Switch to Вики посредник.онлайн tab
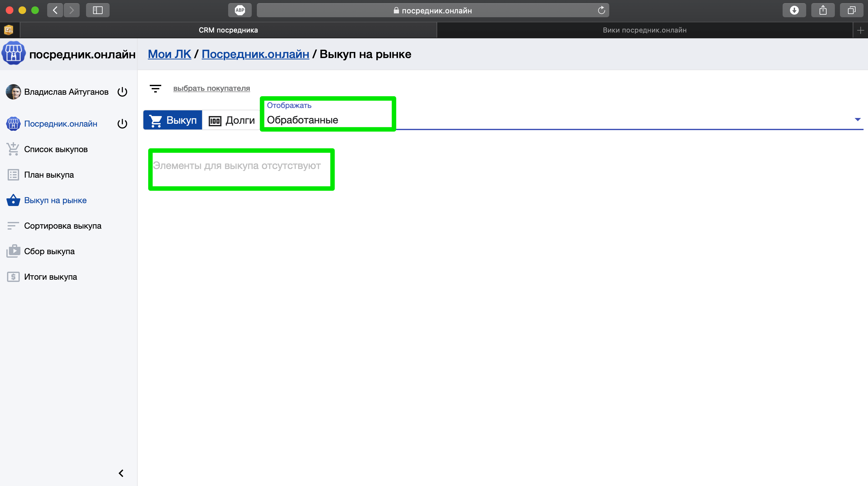 tap(644, 30)
